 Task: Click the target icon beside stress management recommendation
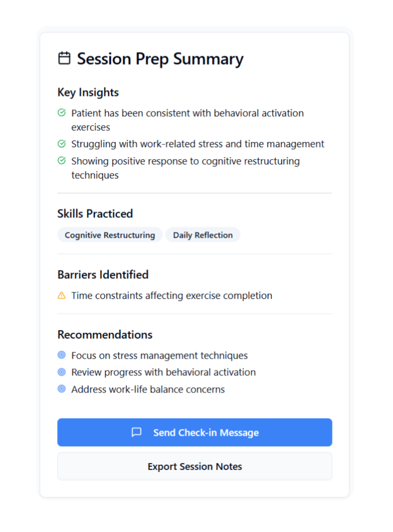62,355
